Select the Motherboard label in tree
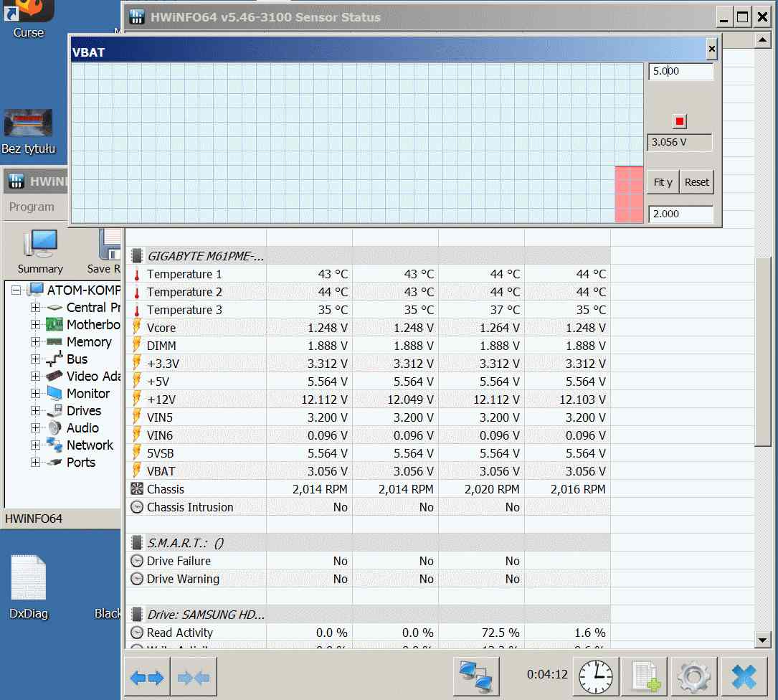778x700 pixels. pyautogui.click(x=93, y=325)
